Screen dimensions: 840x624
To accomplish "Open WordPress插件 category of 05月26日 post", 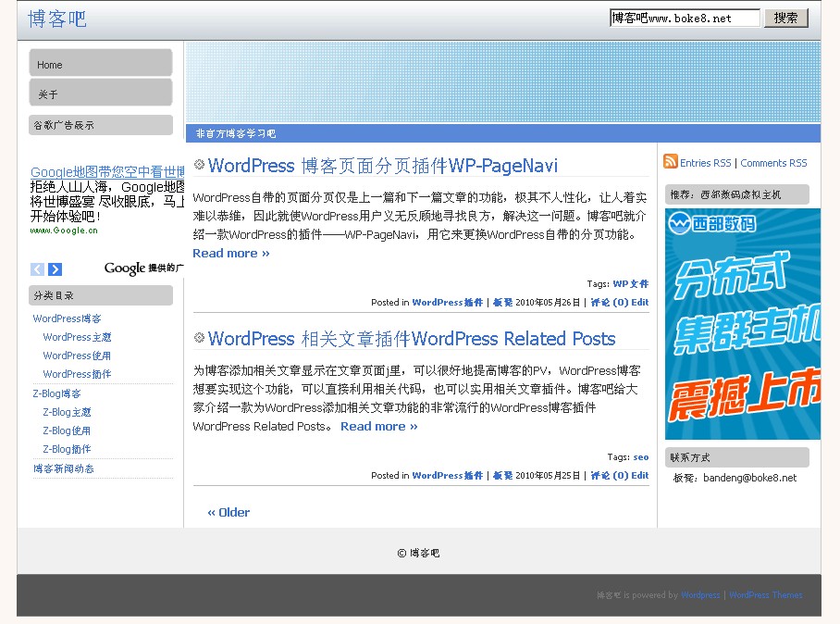I will click(x=448, y=303).
